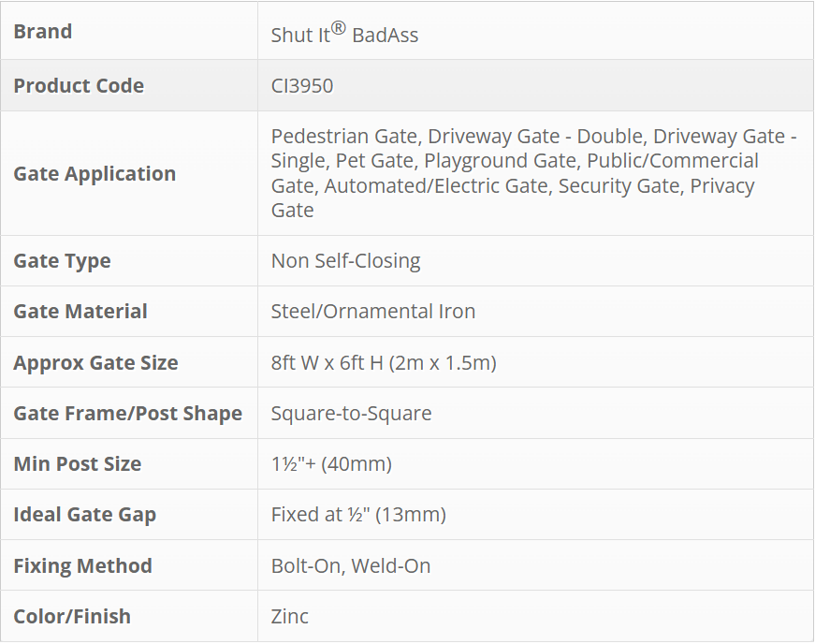
Task: Click the 8ft W x 6ft H value
Action: tap(384, 363)
